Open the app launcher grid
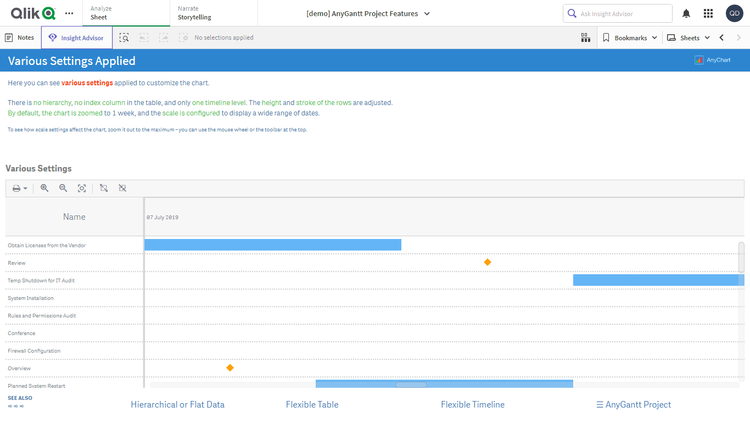The image size is (750, 422). (709, 13)
